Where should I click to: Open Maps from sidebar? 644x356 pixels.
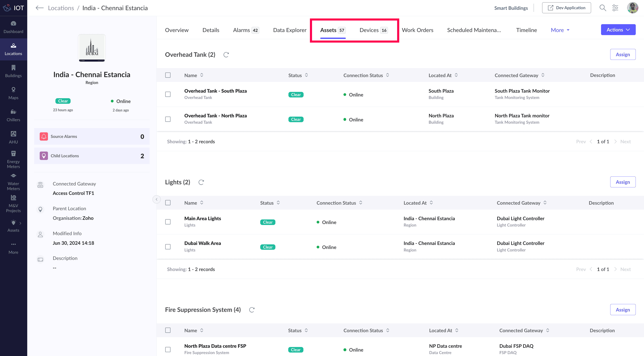pyautogui.click(x=13, y=93)
